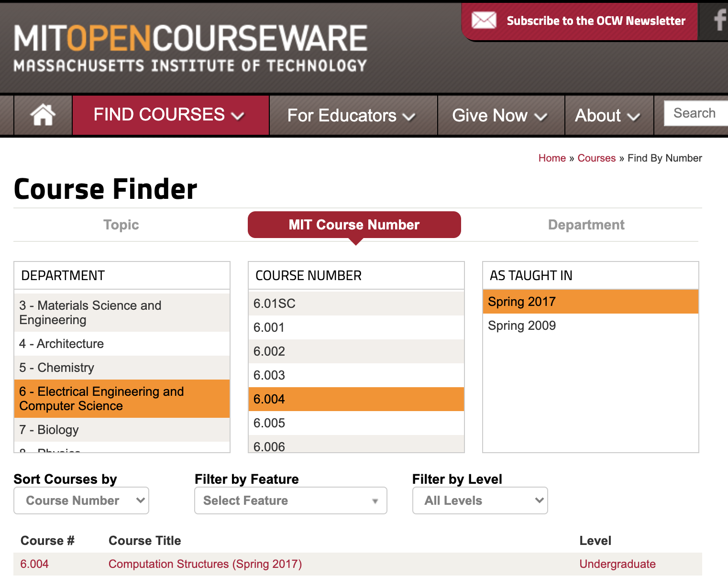
Task: Switch to the Department tab
Action: pos(586,225)
